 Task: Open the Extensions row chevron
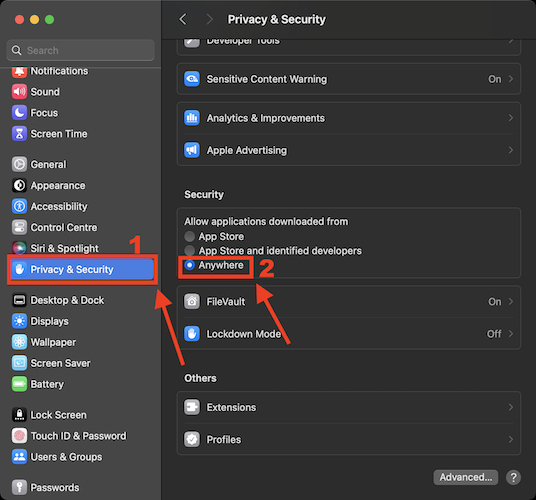point(511,407)
